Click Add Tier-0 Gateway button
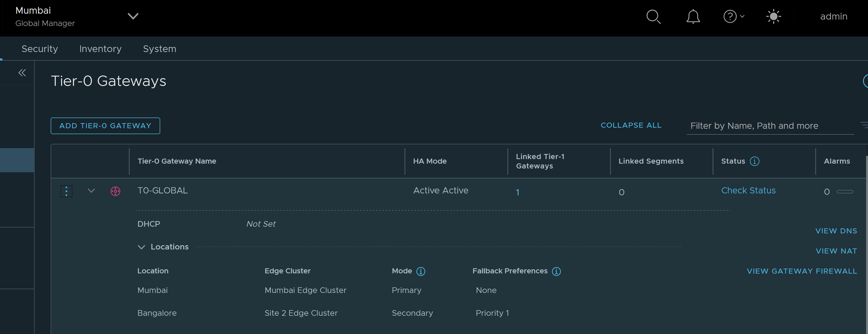The image size is (868, 334). point(105,126)
